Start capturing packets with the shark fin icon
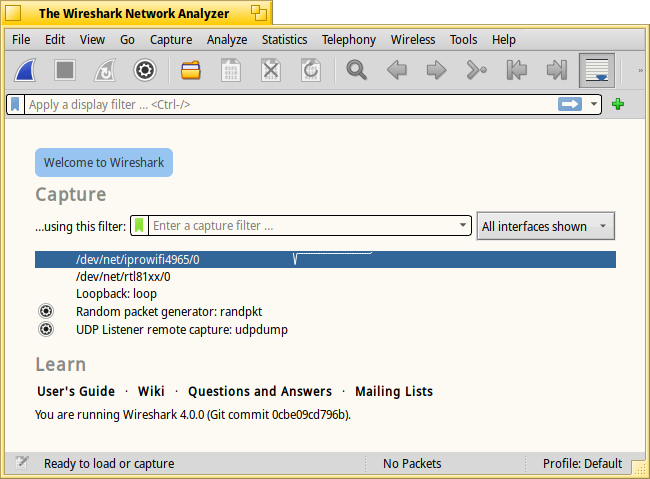 25,70
